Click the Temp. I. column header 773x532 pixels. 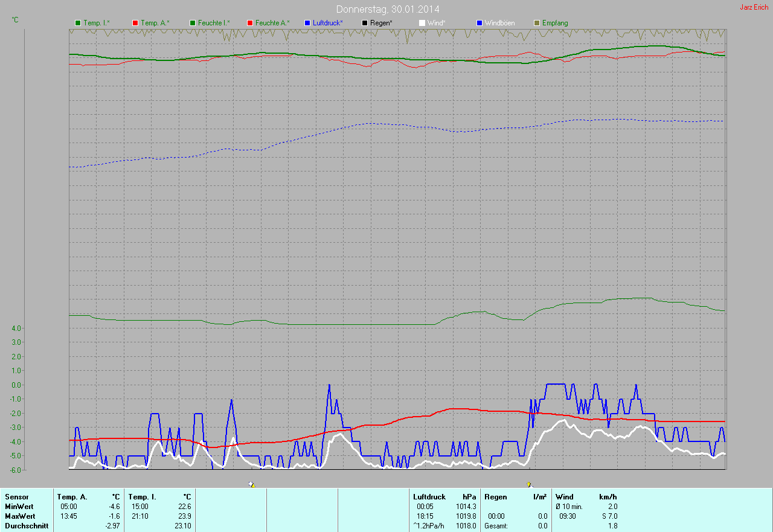(142, 497)
